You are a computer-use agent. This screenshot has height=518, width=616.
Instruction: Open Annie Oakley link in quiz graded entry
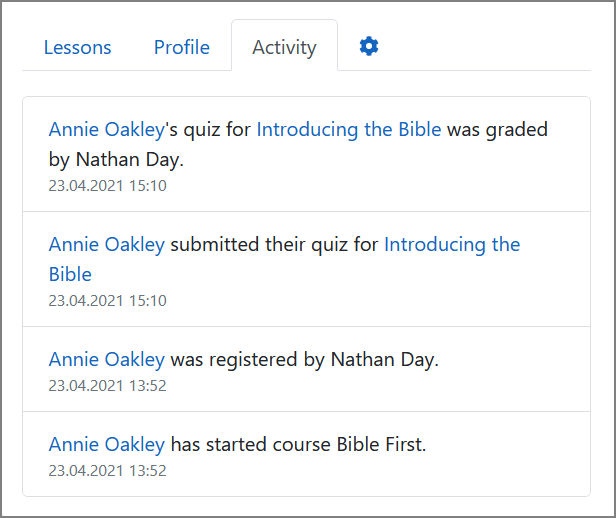click(106, 129)
